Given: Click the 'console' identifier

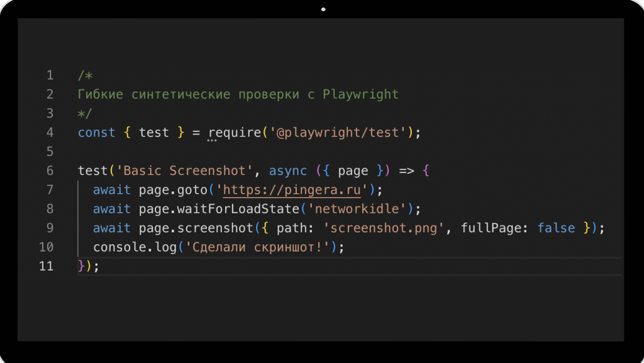Looking at the screenshot, I should coord(120,247).
